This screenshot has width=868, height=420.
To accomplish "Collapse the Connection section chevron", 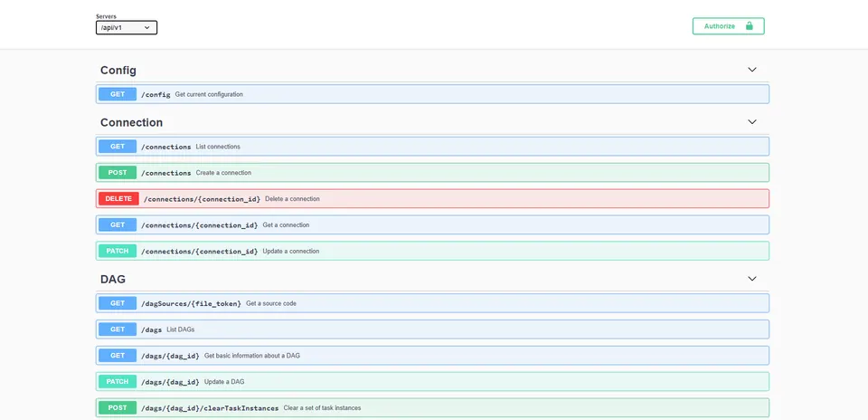I will (x=751, y=122).
